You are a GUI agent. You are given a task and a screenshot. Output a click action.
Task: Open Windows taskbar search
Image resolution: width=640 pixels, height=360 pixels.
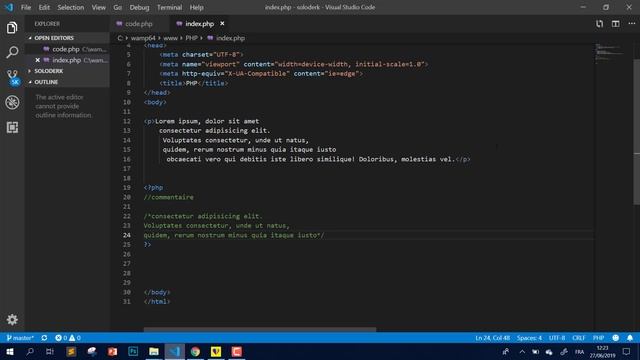[x=30, y=352]
